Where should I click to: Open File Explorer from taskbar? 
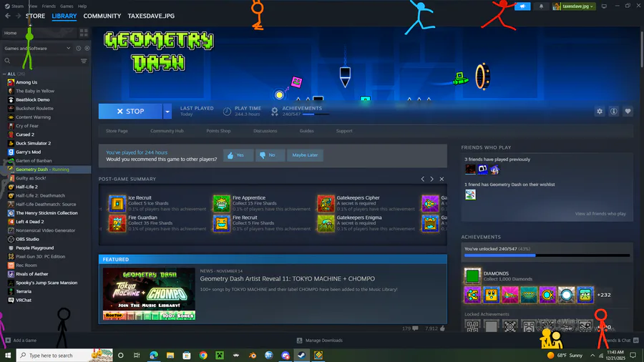click(x=170, y=355)
